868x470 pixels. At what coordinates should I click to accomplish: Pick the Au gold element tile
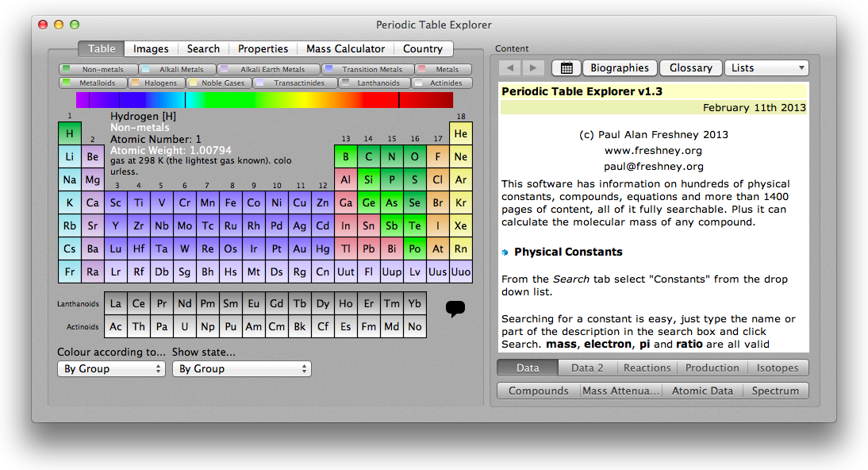[x=300, y=249]
